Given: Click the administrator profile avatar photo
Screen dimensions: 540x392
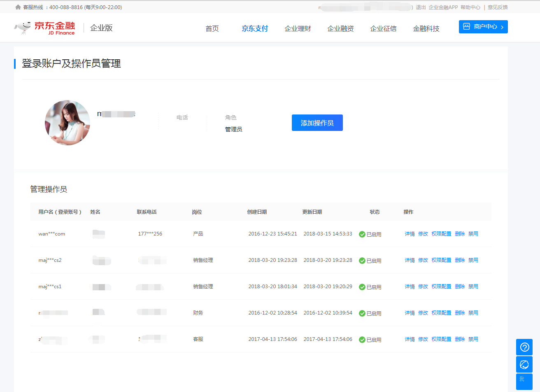Looking at the screenshot, I should pyautogui.click(x=67, y=122).
